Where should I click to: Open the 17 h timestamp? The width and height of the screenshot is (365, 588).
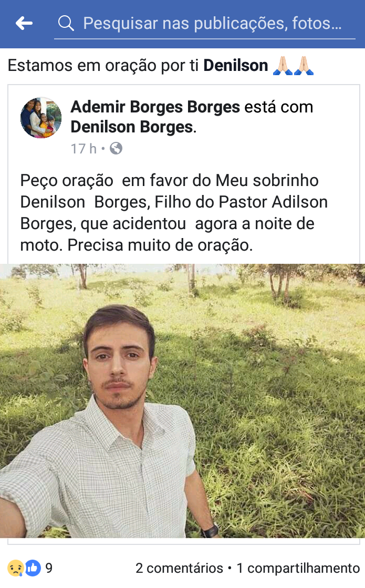[84, 149]
